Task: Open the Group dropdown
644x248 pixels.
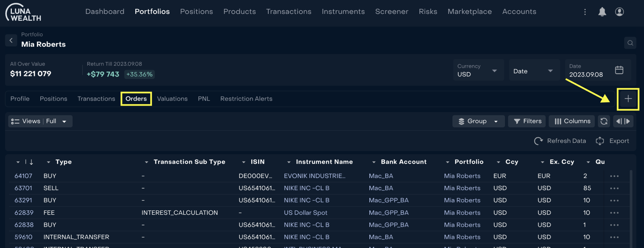Action: pos(478,121)
